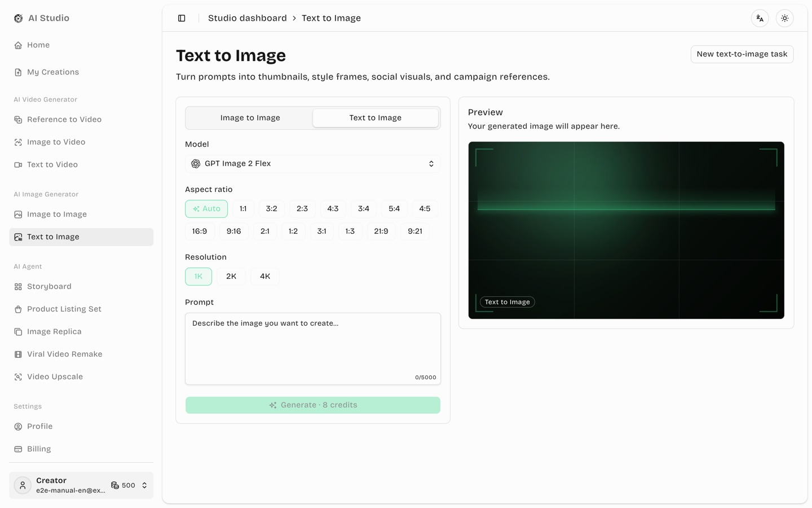The width and height of the screenshot is (812, 508).
Task: Select the 9:21 aspect ratio
Action: pyautogui.click(x=415, y=231)
